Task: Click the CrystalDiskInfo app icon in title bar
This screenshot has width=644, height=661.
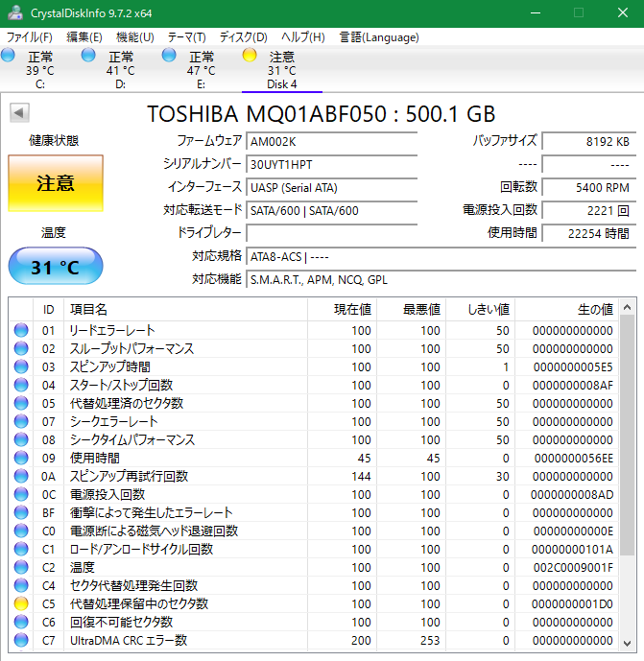Action: pyautogui.click(x=15, y=13)
